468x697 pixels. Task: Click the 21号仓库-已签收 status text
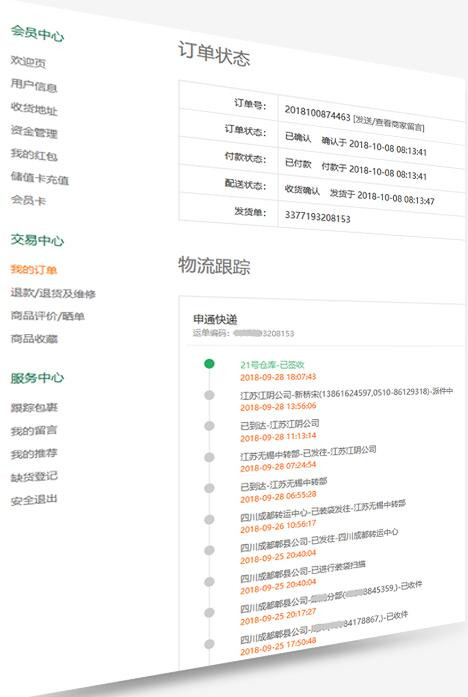tap(272, 365)
